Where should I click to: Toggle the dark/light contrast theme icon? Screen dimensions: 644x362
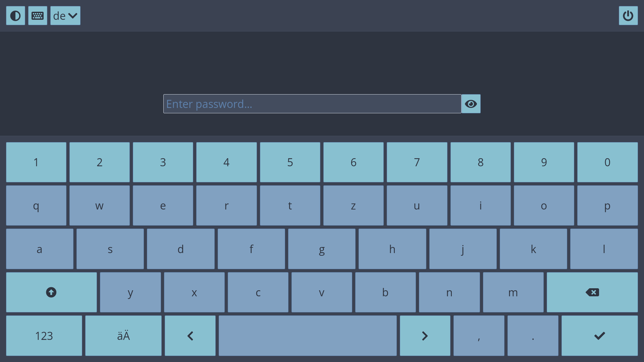(x=15, y=16)
